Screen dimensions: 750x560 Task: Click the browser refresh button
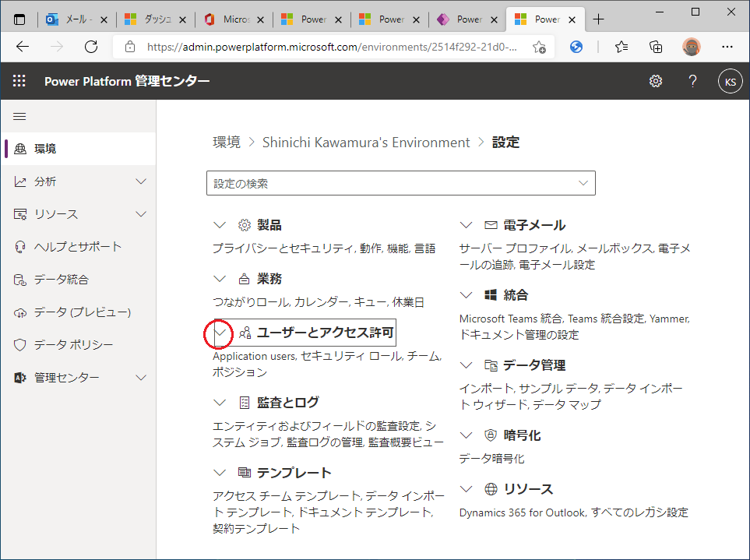tap(91, 47)
